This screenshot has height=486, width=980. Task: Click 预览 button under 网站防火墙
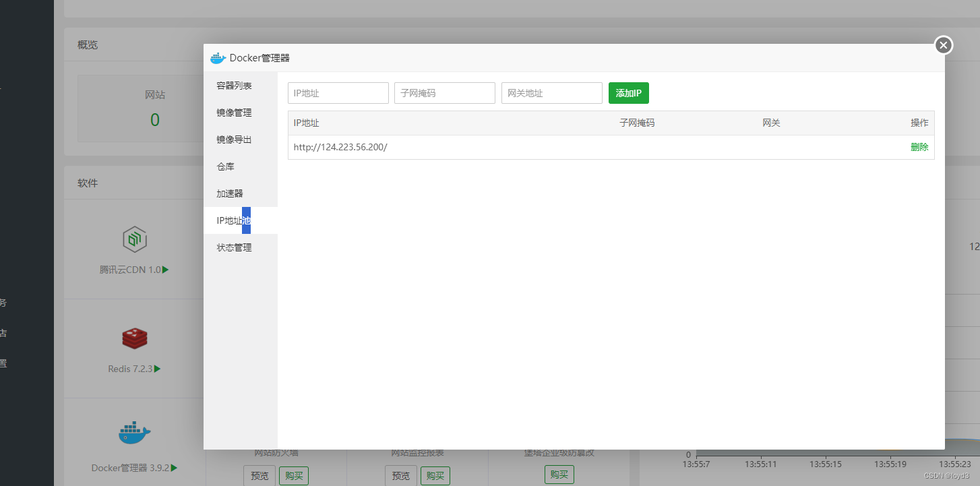tap(259, 475)
